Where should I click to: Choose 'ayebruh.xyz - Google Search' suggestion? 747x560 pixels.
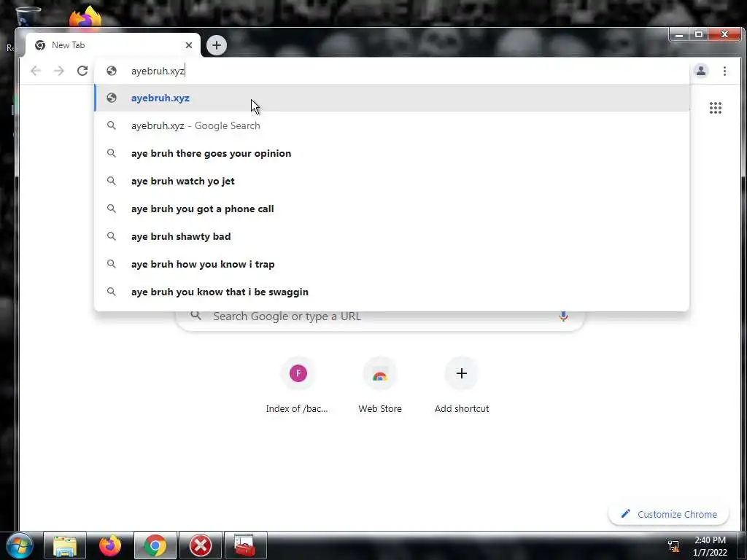click(392, 125)
